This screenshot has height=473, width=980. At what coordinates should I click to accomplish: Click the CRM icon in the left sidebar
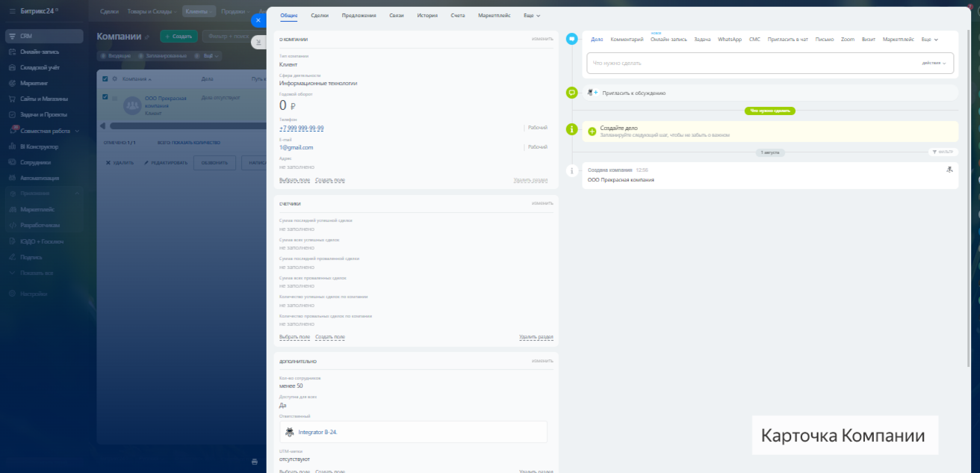(x=13, y=36)
